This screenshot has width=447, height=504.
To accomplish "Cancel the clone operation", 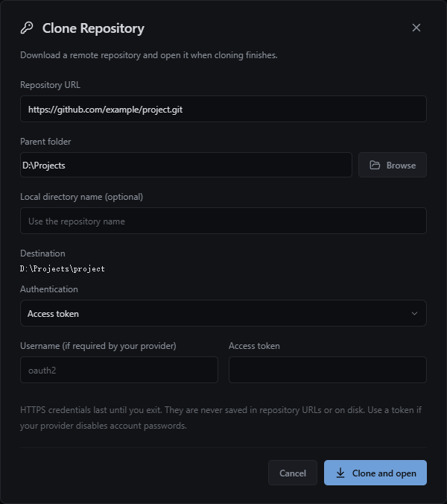I will (x=293, y=473).
